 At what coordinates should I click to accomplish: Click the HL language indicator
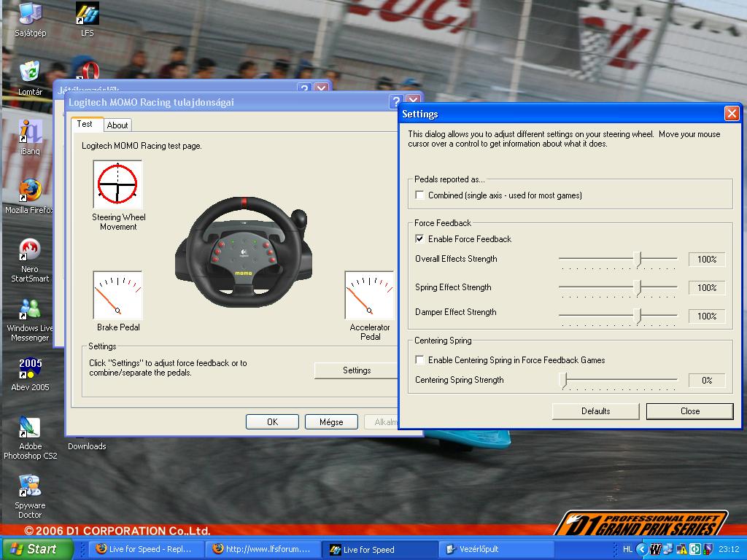pyautogui.click(x=628, y=550)
